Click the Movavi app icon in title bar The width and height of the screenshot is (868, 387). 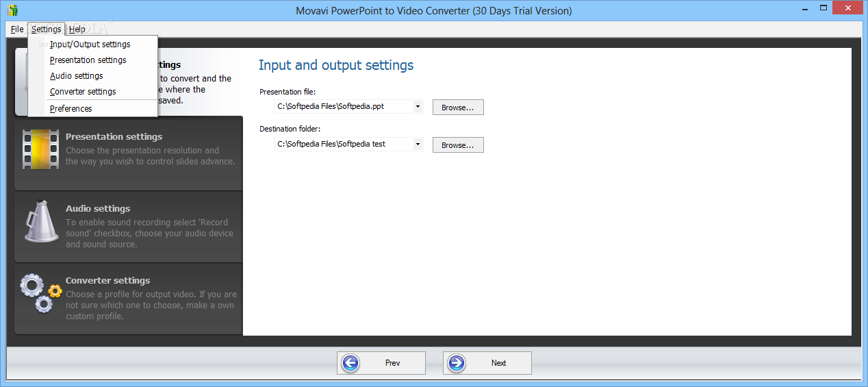click(12, 10)
